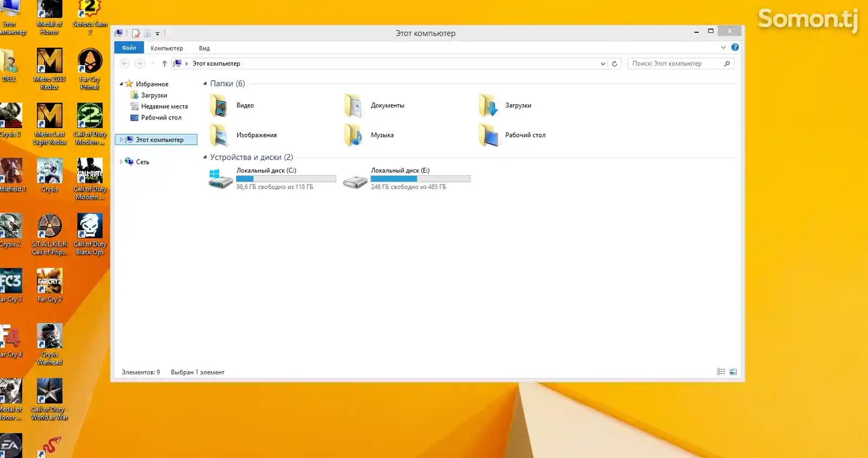This screenshot has height=458, width=868.
Task: Select the Локальный диск (E:) drive icon
Action: [355, 182]
